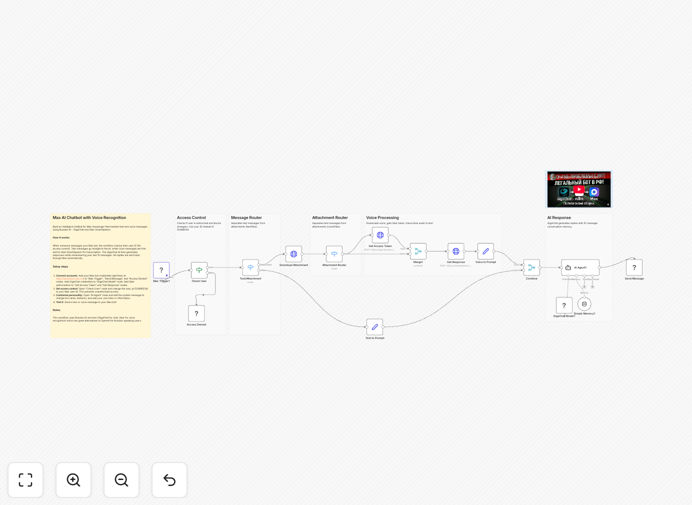This screenshot has height=505, width=692.
Task: Zoom out of the workflow canvas
Action: (x=121, y=480)
